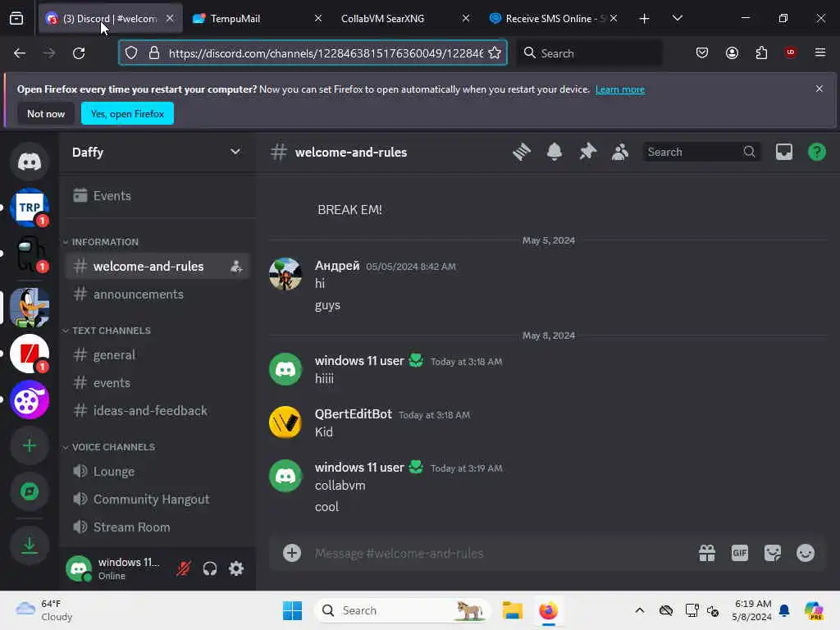Open Discord direct messages home icon
The height and width of the screenshot is (630, 840).
click(30, 162)
